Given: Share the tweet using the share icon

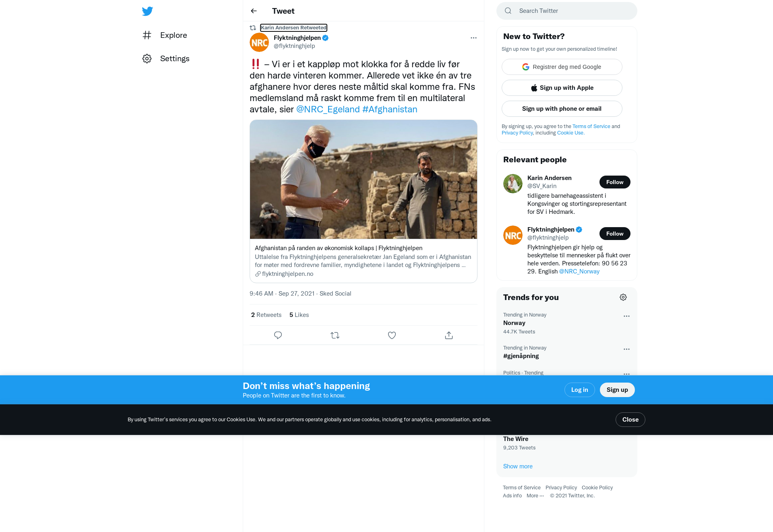Looking at the screenshot, I should [449, 335].
